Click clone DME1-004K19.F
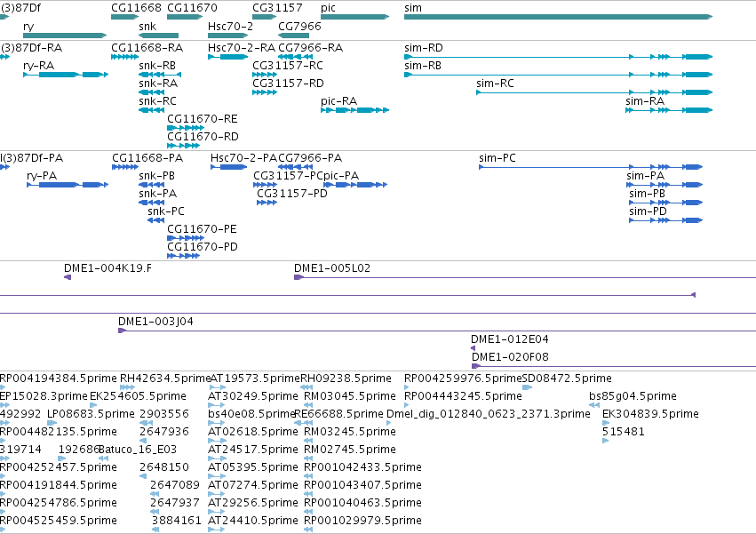The height and width of the screenshot is (534, 756). [68, 277]
